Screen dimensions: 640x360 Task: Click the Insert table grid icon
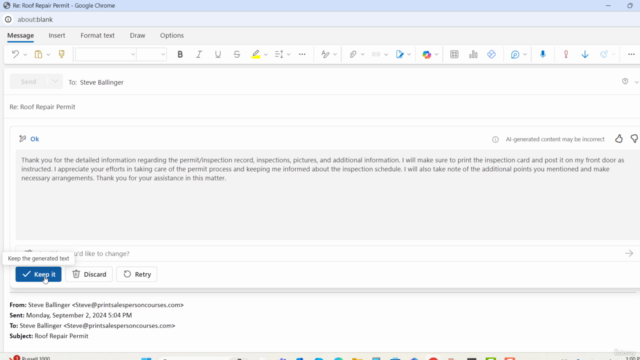coord(454,54)
